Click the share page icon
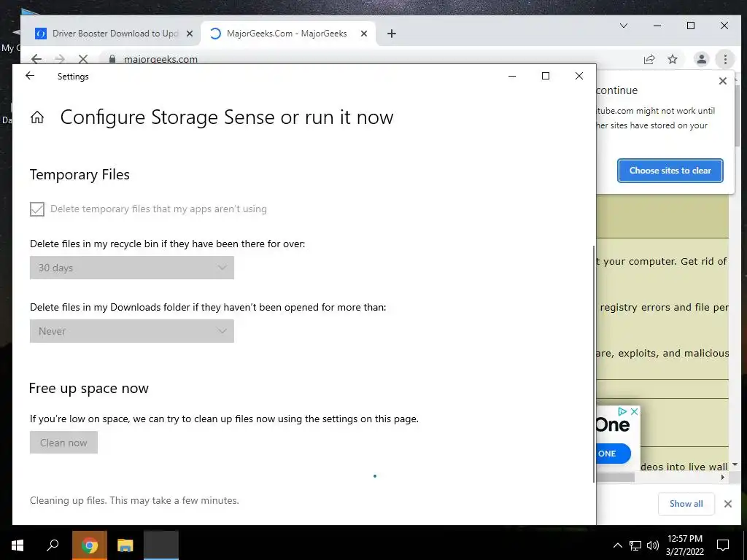This screenshot has width=747, height=560. [649, 59]
